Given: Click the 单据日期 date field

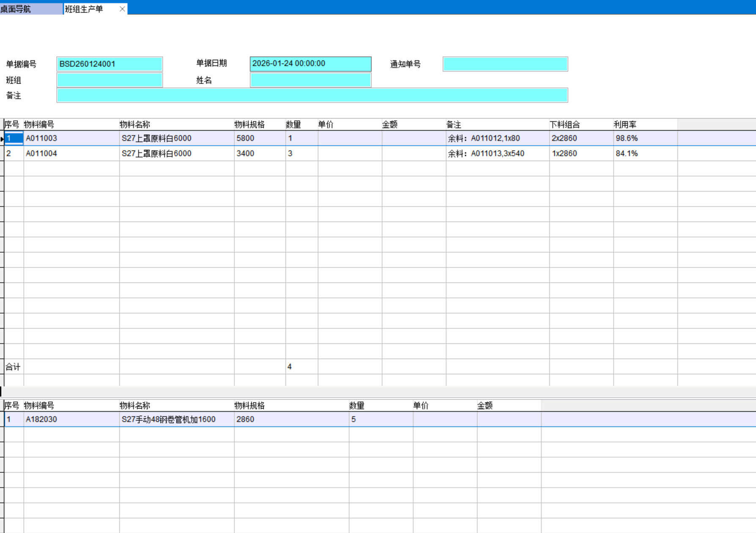Looking at the screenshot, I should click(x=310, y=64).
